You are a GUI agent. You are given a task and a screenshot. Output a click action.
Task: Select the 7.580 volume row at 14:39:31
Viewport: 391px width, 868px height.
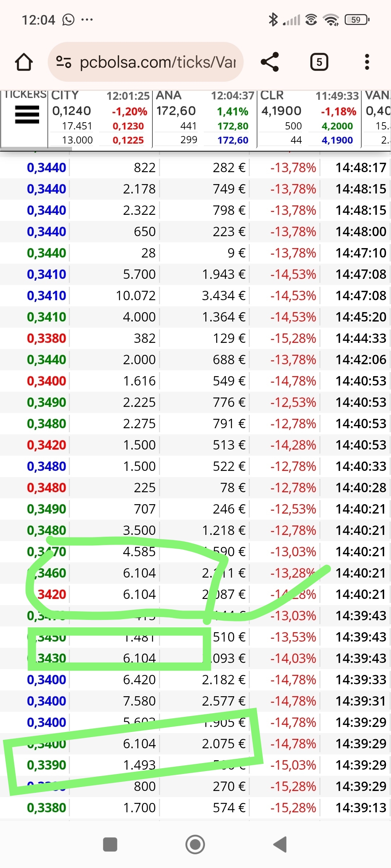(x=195, y=701)
